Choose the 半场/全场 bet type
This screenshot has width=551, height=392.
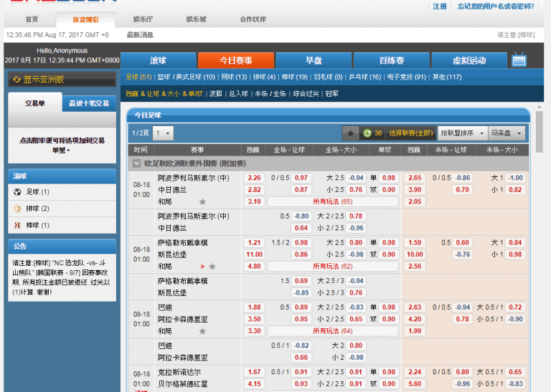coord(270,94)
